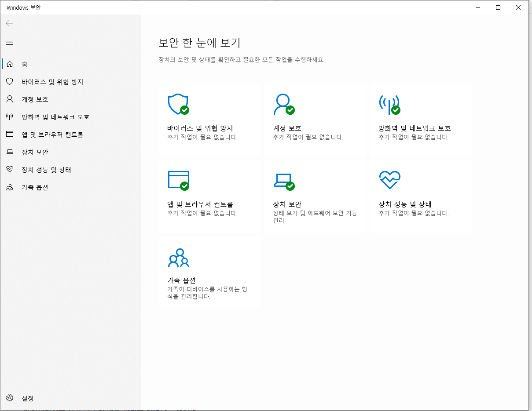
Task: Go to 방화벽 및 네트워크 보호 in sidebar
Action: [70, 117]
